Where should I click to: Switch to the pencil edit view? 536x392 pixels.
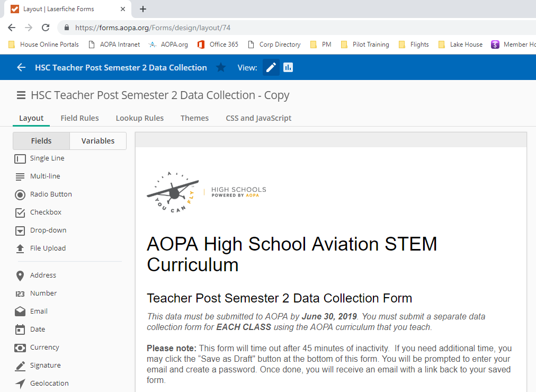coord(271,67)
